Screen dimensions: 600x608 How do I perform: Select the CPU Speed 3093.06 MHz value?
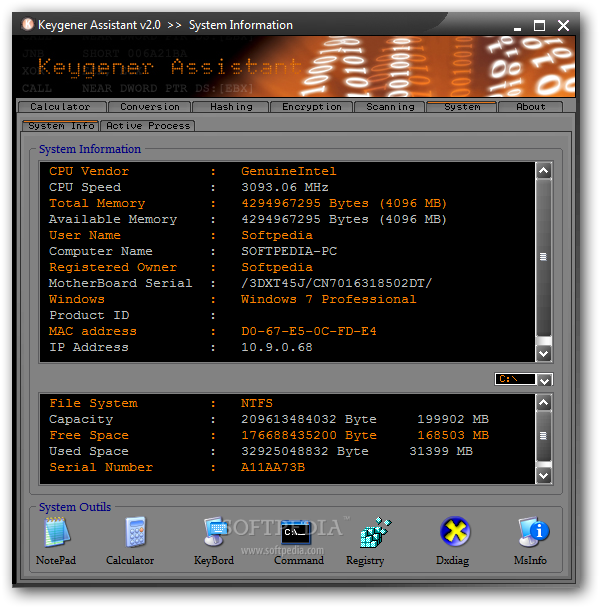[x=285, y=187]
